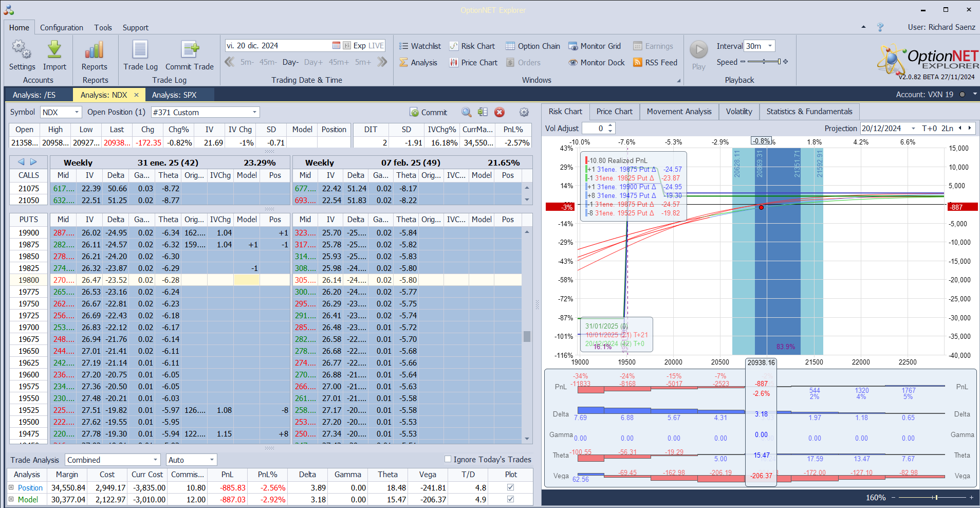Image resolution: width=980 pixels, height=508 pixels.
Task: Open the account VXN 19 dropdown arrow
Action: click(x=974, y=94)
